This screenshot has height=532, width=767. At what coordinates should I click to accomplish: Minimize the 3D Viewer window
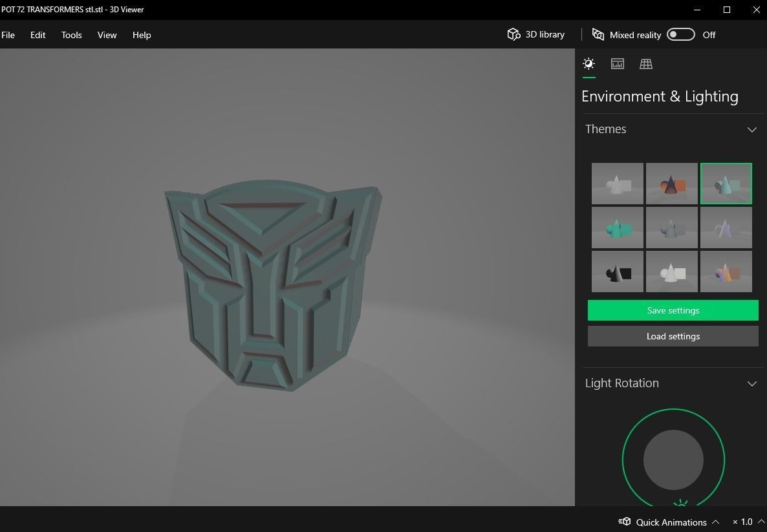(x=698, y=10)
